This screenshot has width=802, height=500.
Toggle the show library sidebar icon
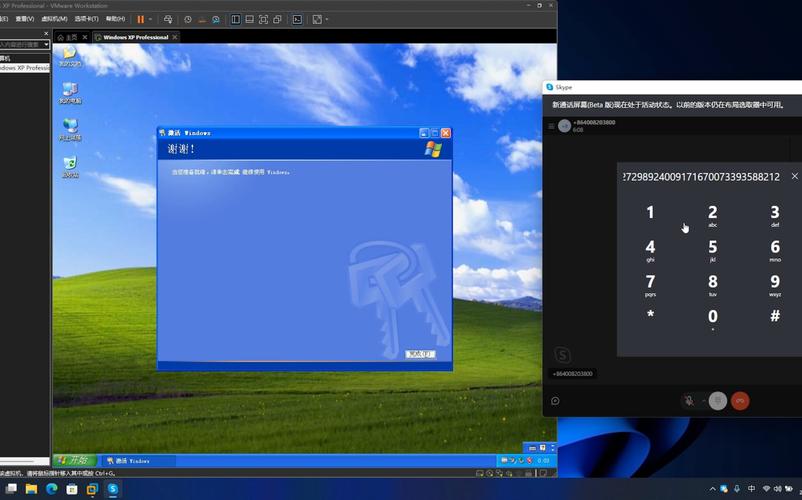pos(235,19)
